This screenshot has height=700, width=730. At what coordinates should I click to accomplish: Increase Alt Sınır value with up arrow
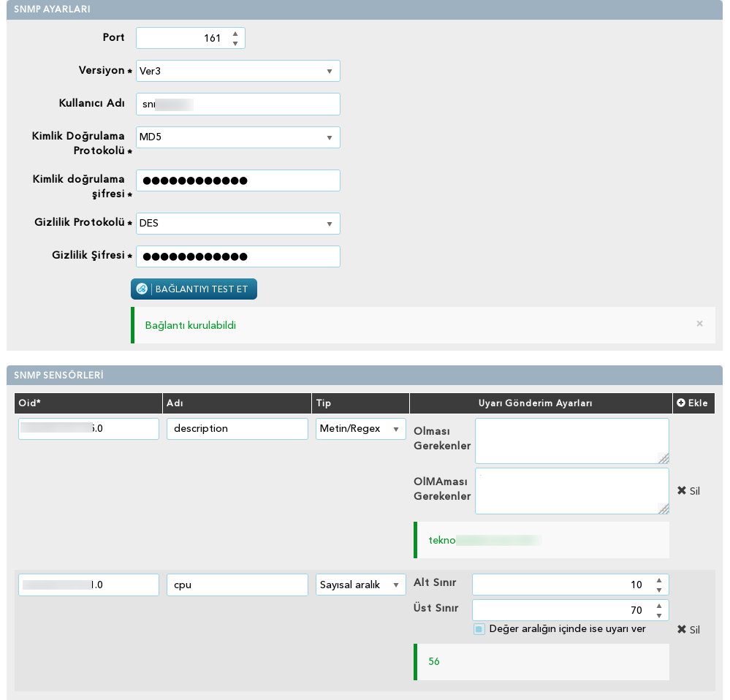pyautogui.click(x=659, y=580)
